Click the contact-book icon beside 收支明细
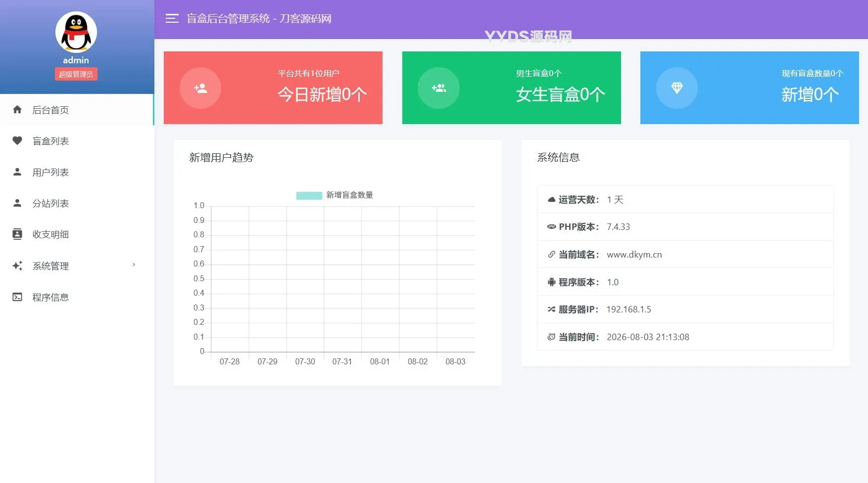Screen dimensions: 868x483 (x=17, y=234)
